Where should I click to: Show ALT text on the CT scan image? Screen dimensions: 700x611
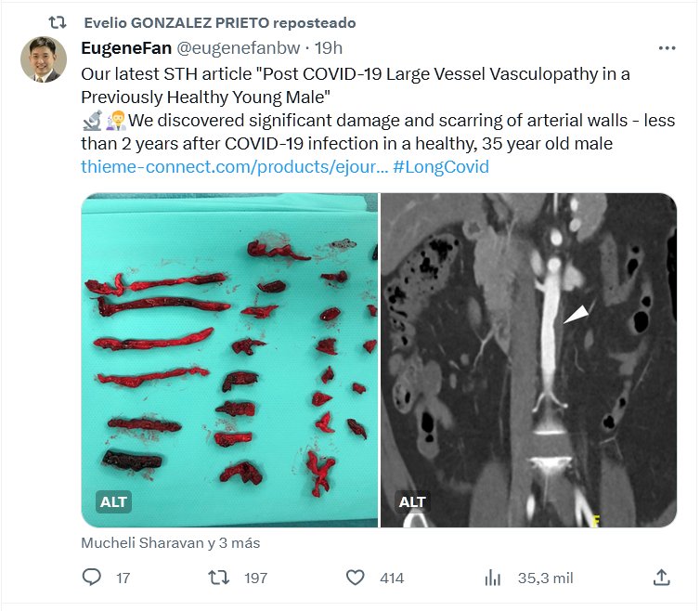pos(413,502)
